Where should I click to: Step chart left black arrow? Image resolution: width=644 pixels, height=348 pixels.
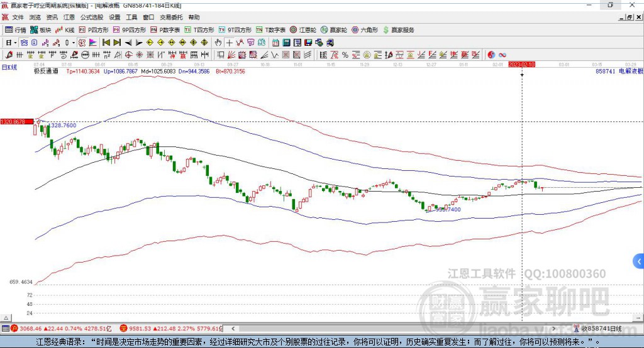[x=128, y=43]
